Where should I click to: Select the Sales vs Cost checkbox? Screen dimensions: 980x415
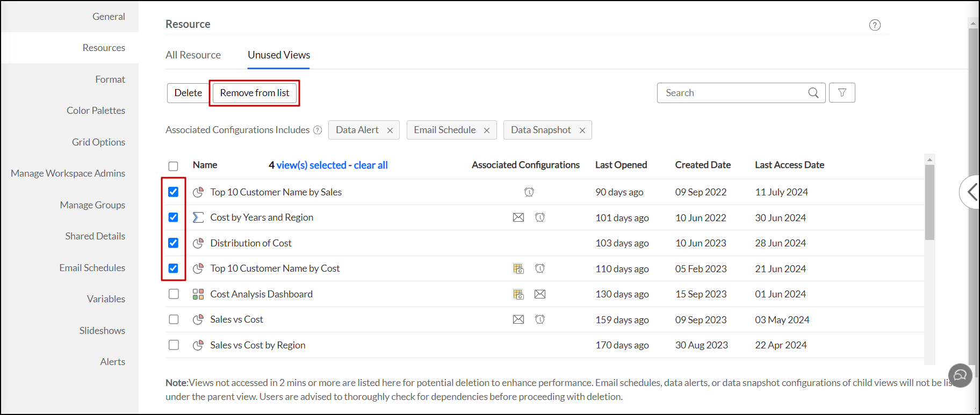coord(174,319)
